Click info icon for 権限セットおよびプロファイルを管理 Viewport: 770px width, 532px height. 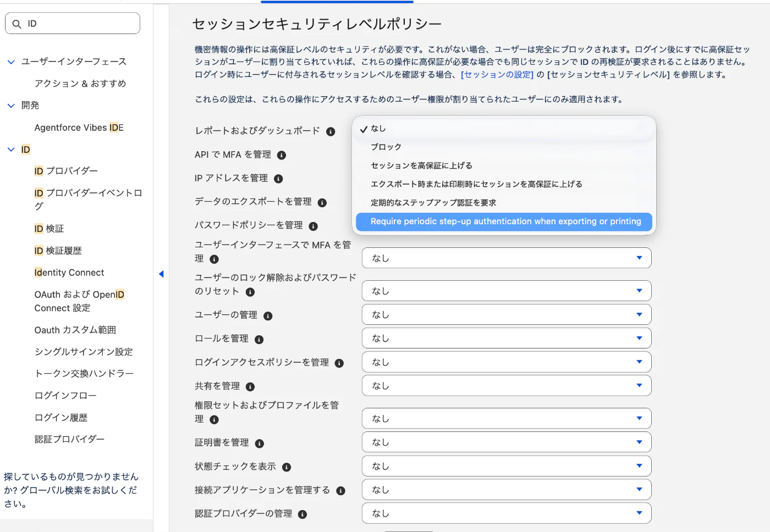[x=215, y=420]
